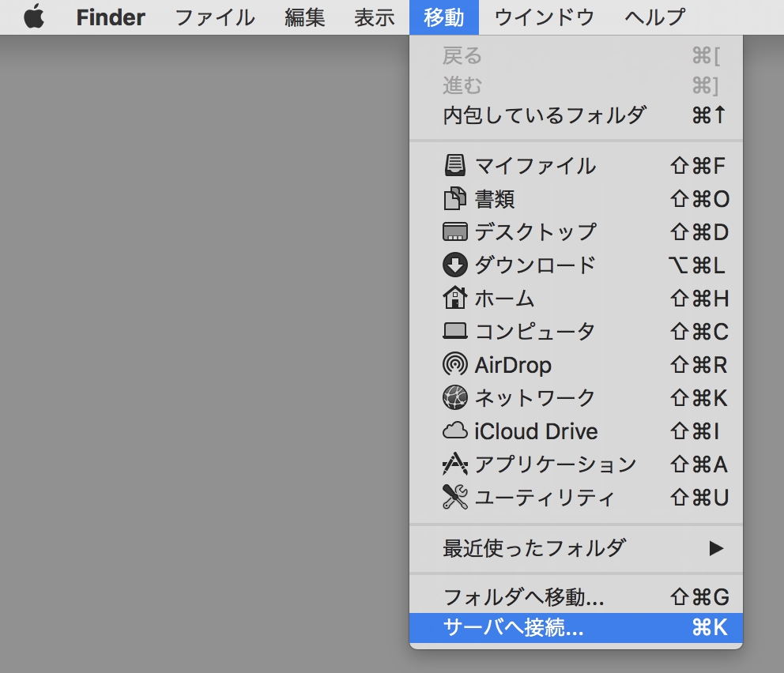Viewport: 784px width, 673px height.
Task: Choose Go to Folder (フォルダへ移動...)
Action: [524, 596]
